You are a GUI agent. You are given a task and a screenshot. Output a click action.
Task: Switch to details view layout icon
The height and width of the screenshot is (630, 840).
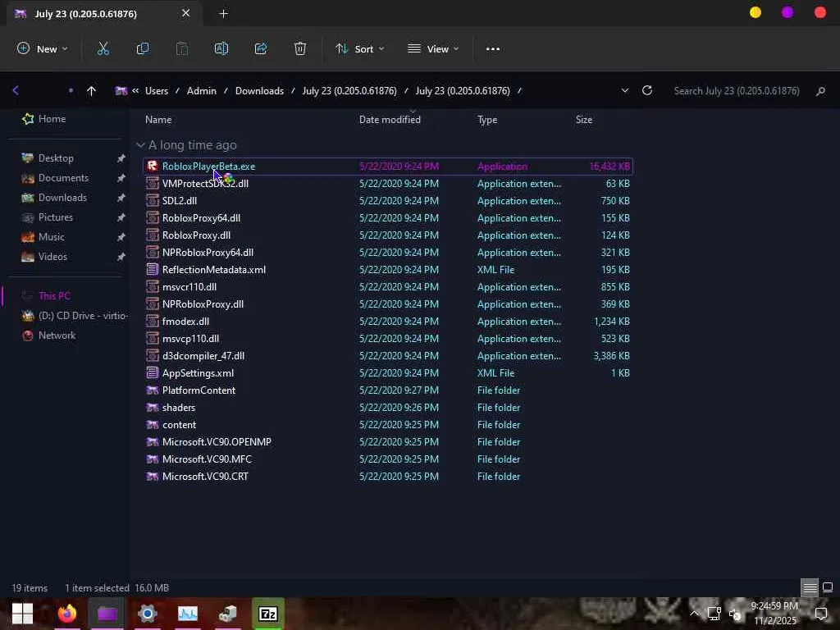click(810, 587)
